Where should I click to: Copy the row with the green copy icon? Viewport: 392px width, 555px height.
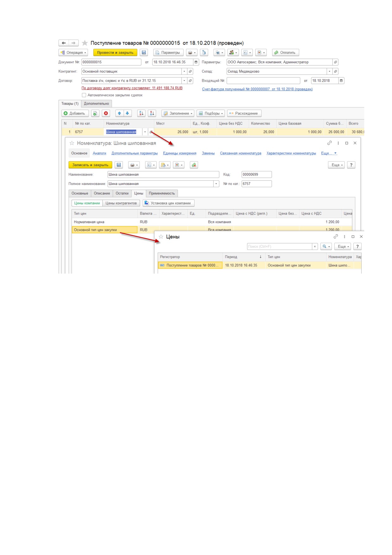pos(95,113)
